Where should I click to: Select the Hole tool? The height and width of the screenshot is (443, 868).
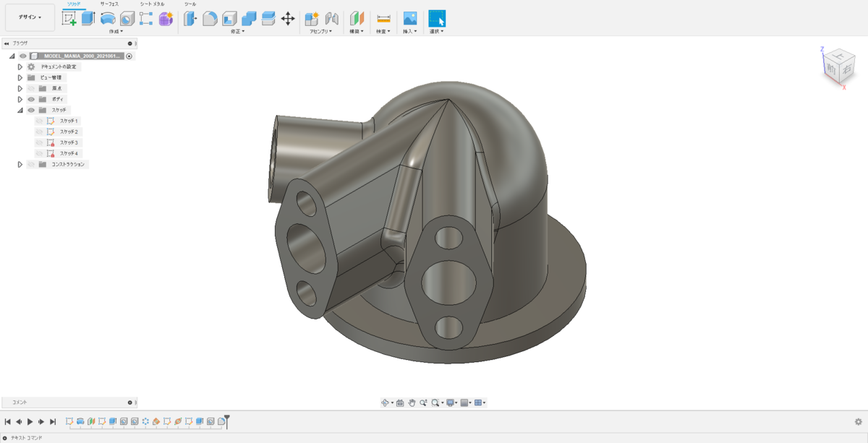coord(127,19)
